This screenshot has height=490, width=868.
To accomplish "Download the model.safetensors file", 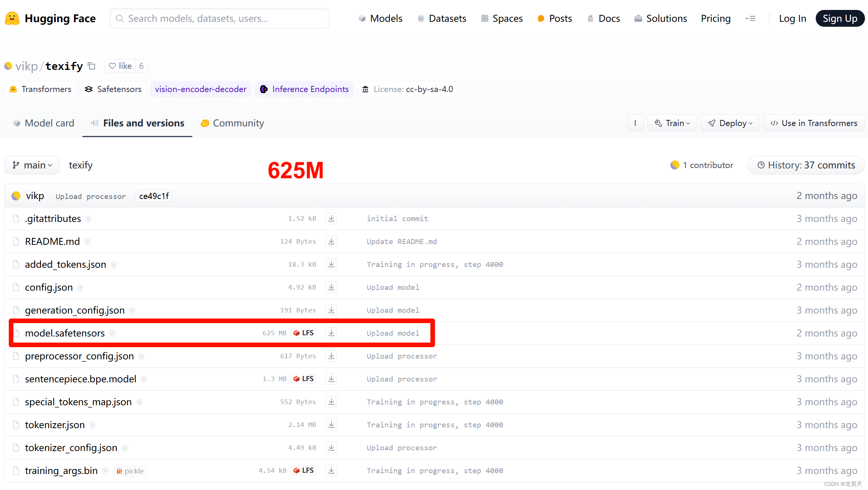I will 331,333.
